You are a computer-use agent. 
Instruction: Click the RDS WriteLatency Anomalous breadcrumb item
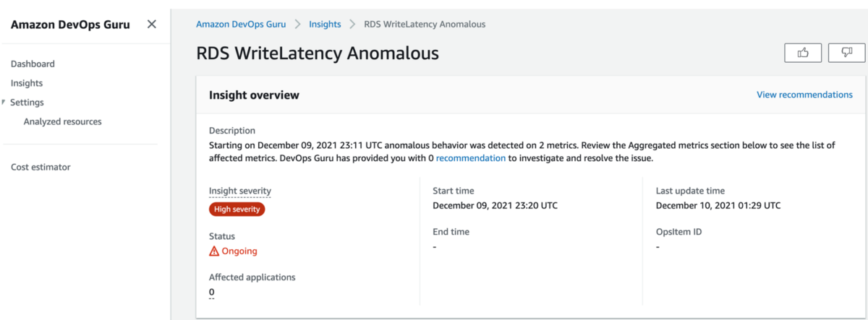pos(424,24)
